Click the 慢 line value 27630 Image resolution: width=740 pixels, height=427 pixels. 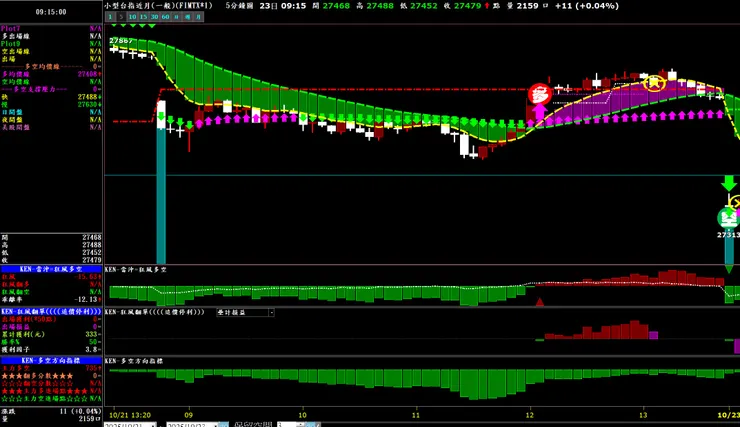(89, 104)
